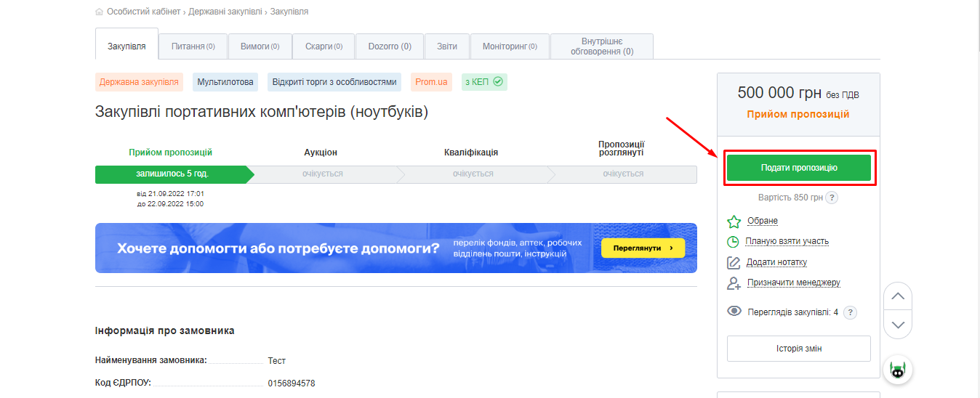
Task: Open Історія змін button
Action: (x=798, y=349)
